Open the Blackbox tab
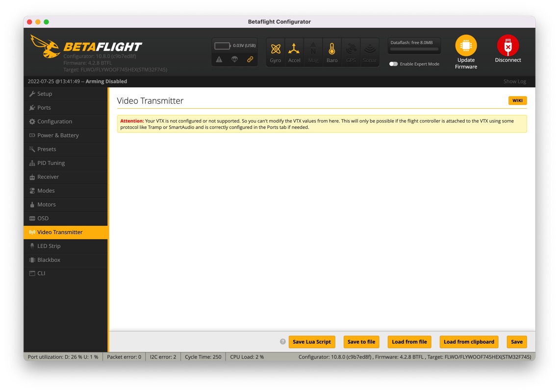 66,260
